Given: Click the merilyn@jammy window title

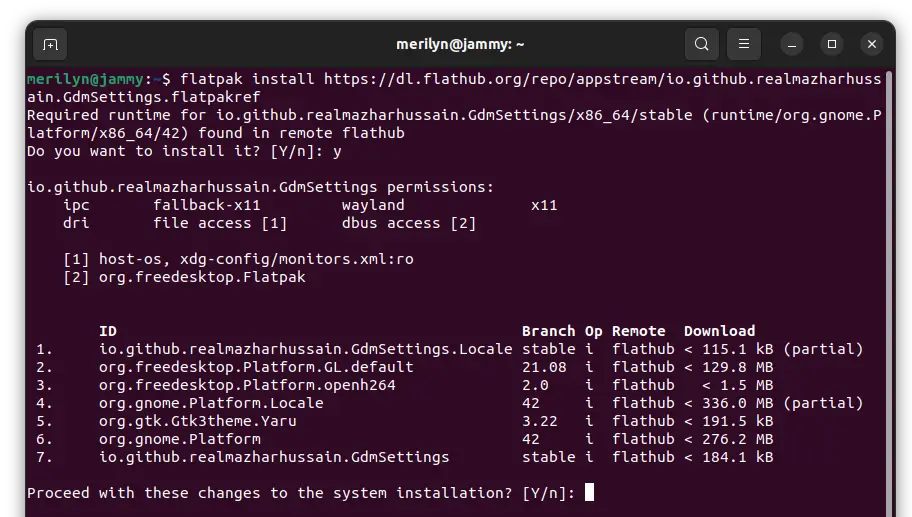Looking at the screenshot, I should click(x=460, y=44).
